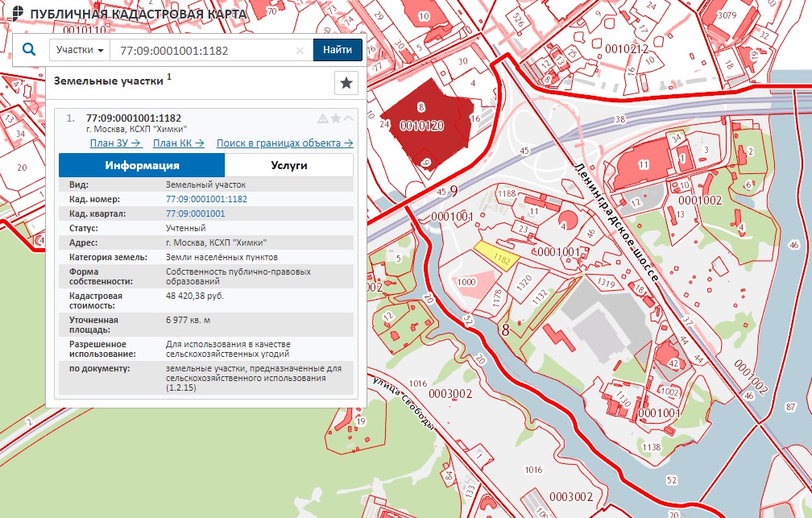Open the Участки search type dropdown
This screenshot has width=812, height=518.
tap(80, 50)
